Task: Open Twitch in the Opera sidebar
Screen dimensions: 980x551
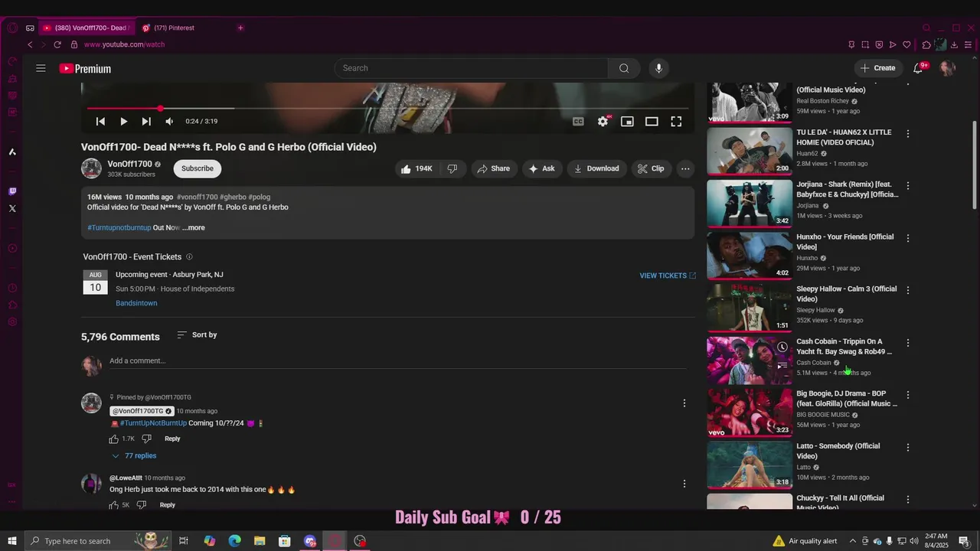Action: (12, 191)
